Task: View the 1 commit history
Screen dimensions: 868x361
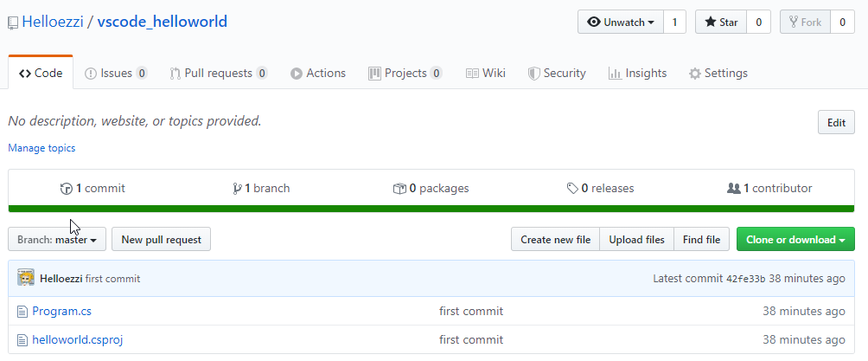Action: tap(93, 189)
